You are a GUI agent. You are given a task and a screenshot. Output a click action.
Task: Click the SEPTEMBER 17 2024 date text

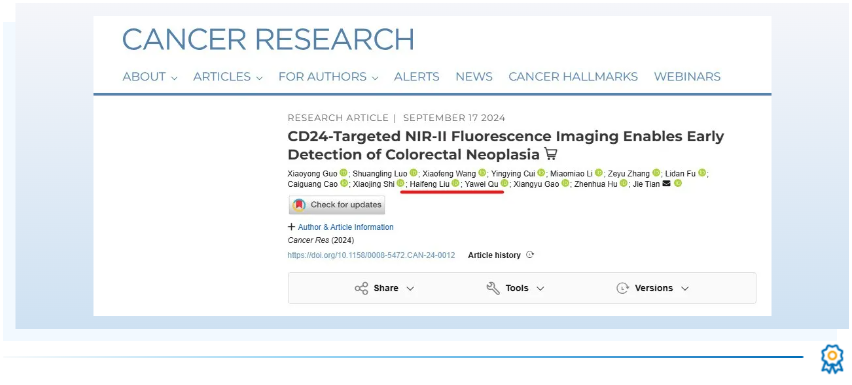pos(454,118)
